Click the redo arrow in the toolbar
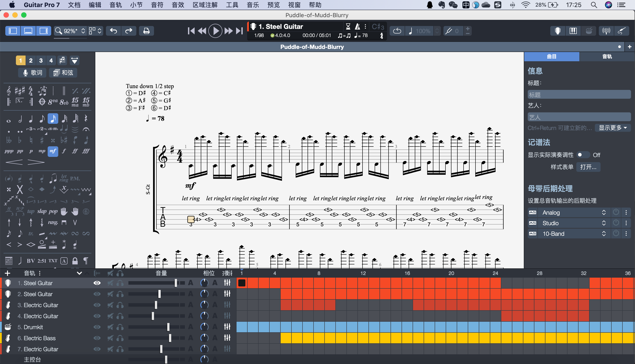This screenshot has height=364, width=635. (129, 31)
